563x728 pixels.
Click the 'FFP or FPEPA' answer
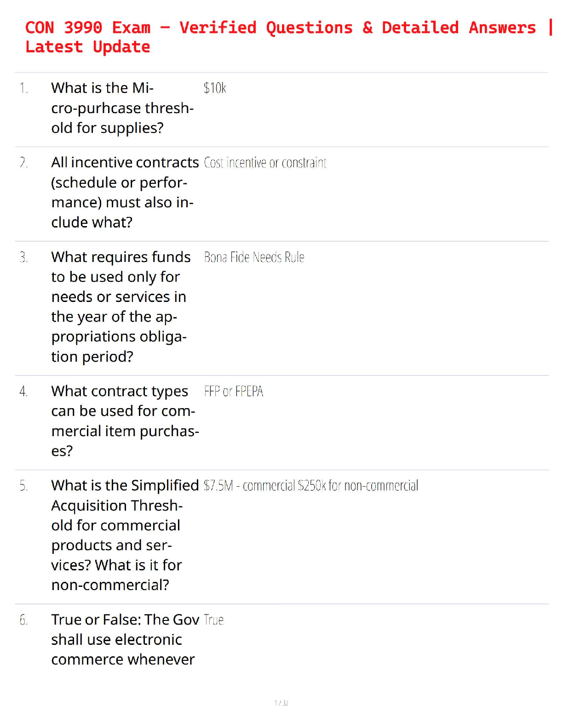[x=234, y=392]
